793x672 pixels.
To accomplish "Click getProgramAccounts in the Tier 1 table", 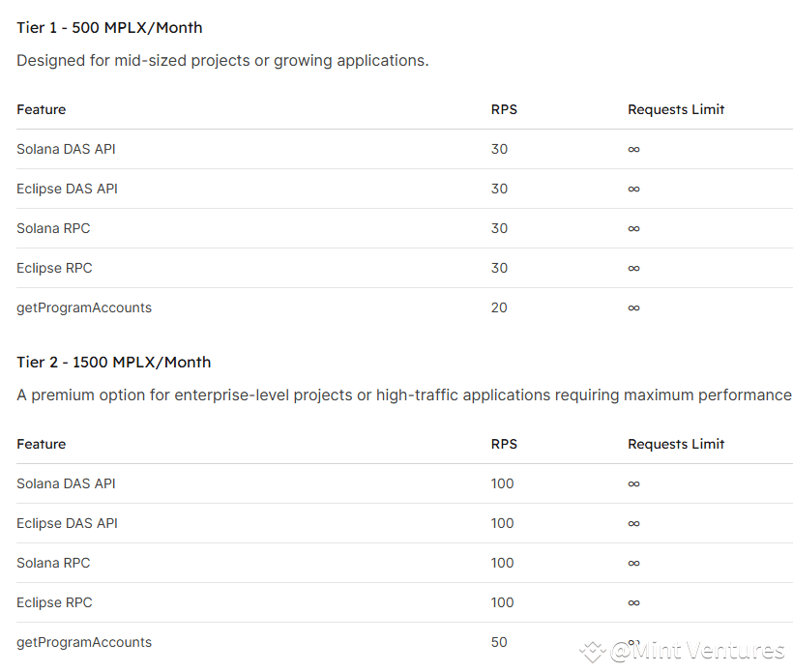I will pos(84,307).
